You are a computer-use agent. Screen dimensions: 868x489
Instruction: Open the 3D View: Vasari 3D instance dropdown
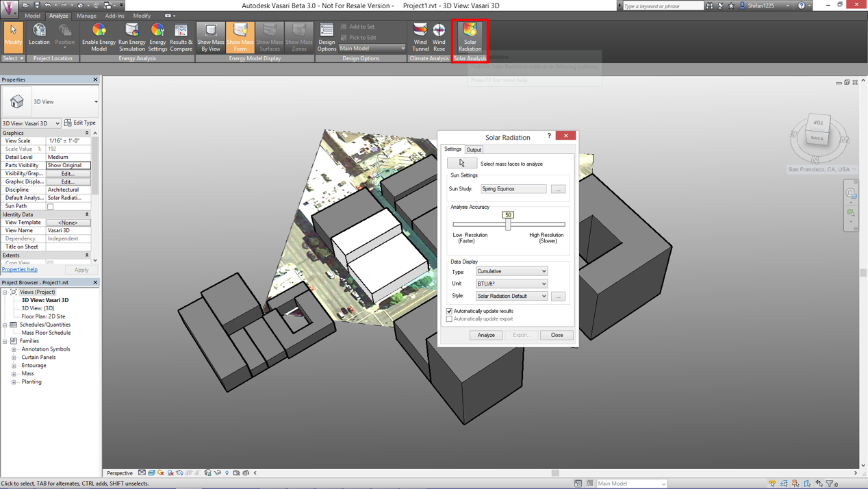[x=31, y=123]
